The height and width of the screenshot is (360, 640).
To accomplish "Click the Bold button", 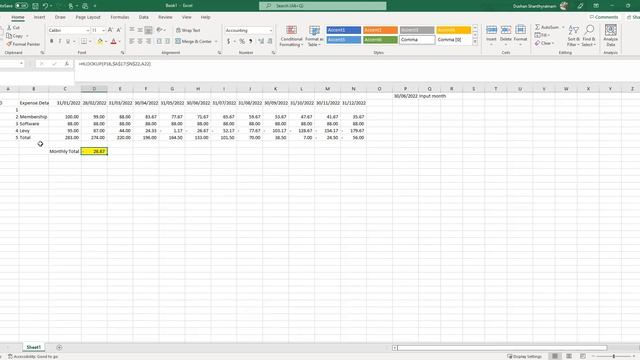I will tap(51, 41).
